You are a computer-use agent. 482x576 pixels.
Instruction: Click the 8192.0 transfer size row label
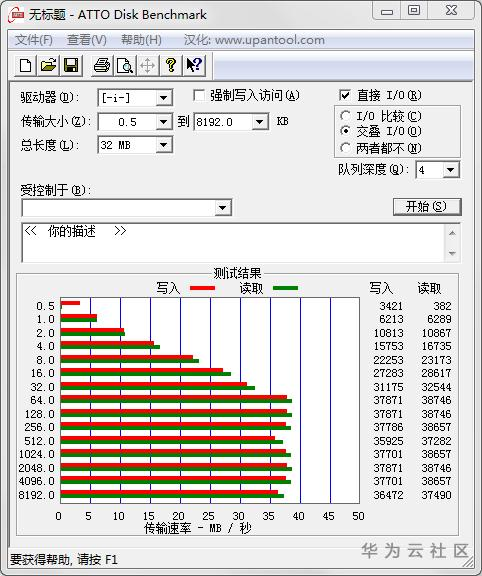(x=36, y=495)
